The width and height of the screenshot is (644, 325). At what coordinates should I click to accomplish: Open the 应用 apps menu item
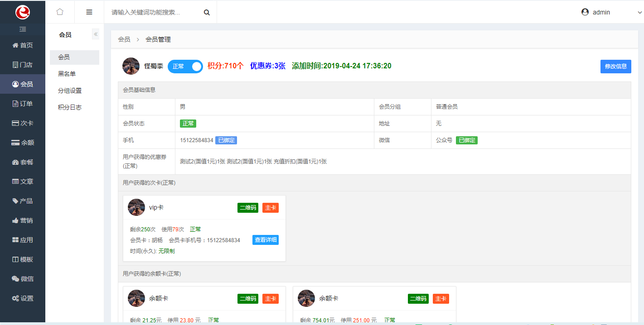tap(23, 240)
